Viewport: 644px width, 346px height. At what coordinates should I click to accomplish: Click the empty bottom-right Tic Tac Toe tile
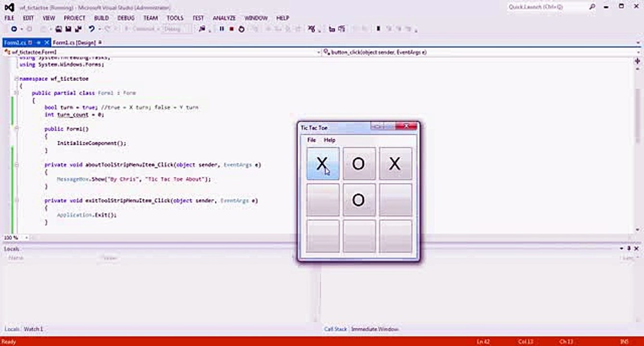tap(395, 236)
